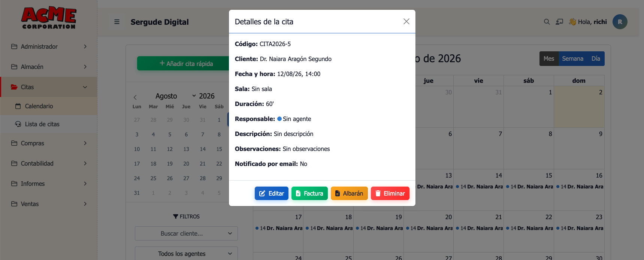Expand the Administrador sidebar section
The image size is (644, 260).
(49, 46)
